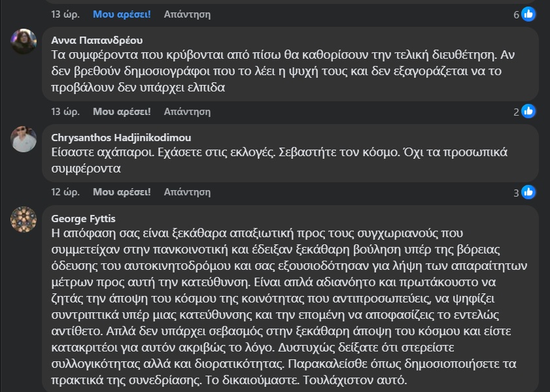This screenshot has height=392, width=550.
Task: Click the 12 ώρ. timestamp under Chrysanthos's comment
Action: click(65, 192)
